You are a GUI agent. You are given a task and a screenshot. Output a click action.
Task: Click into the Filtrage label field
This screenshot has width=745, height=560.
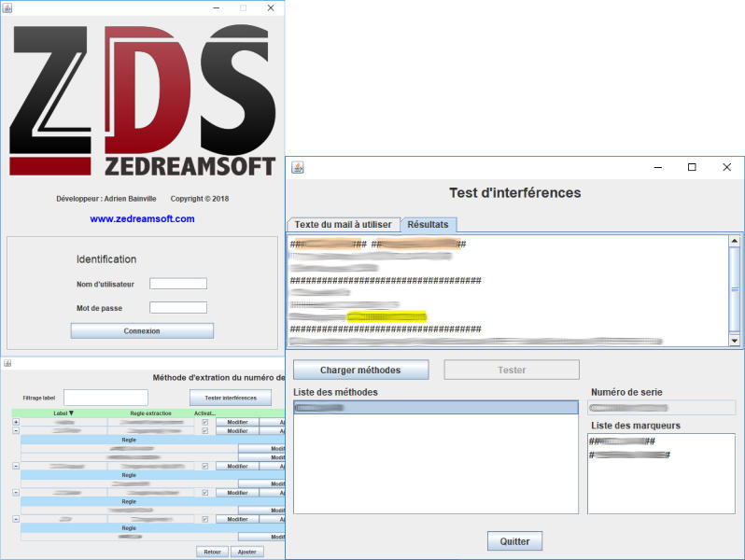tap(105, 398)
